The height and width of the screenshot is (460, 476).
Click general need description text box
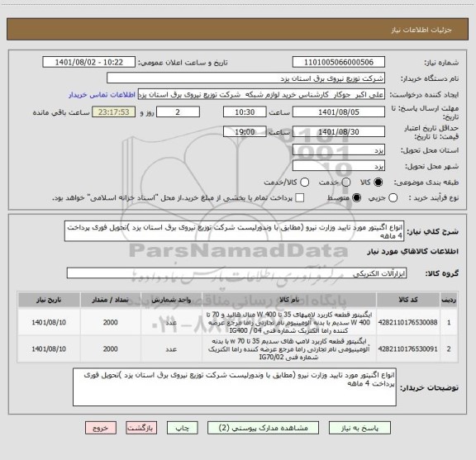point(235,231)
